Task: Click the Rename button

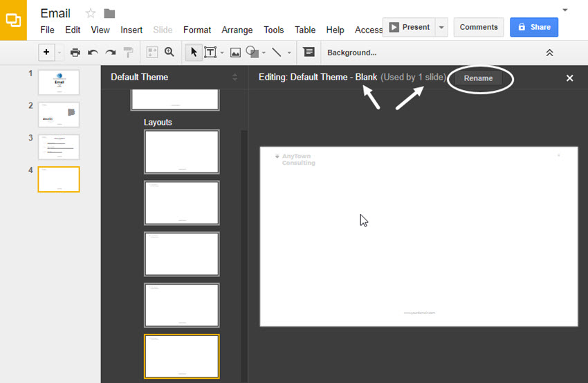Action: (478, 78)
